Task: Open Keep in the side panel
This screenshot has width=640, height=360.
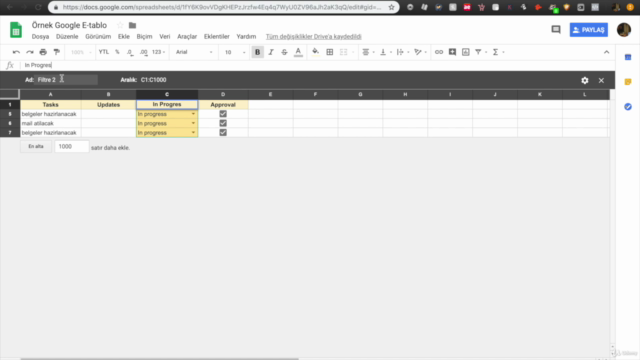Action: point(628,82)
